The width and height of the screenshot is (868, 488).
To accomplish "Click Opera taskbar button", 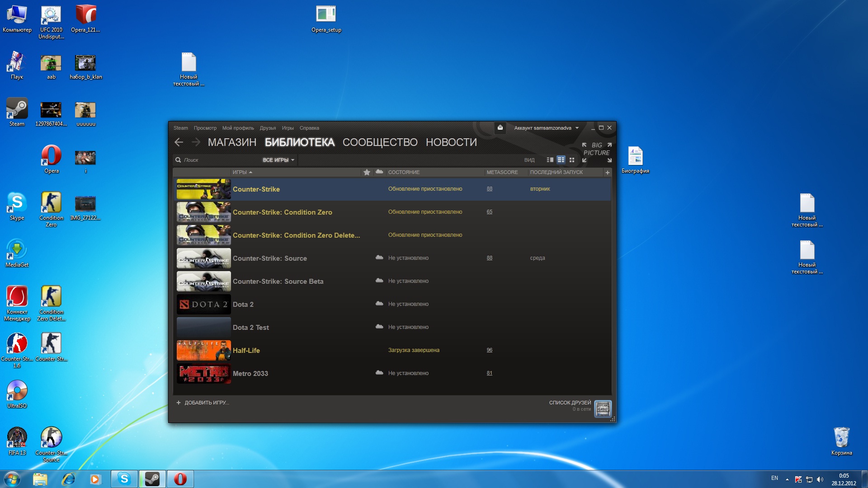I will [180, 479].
